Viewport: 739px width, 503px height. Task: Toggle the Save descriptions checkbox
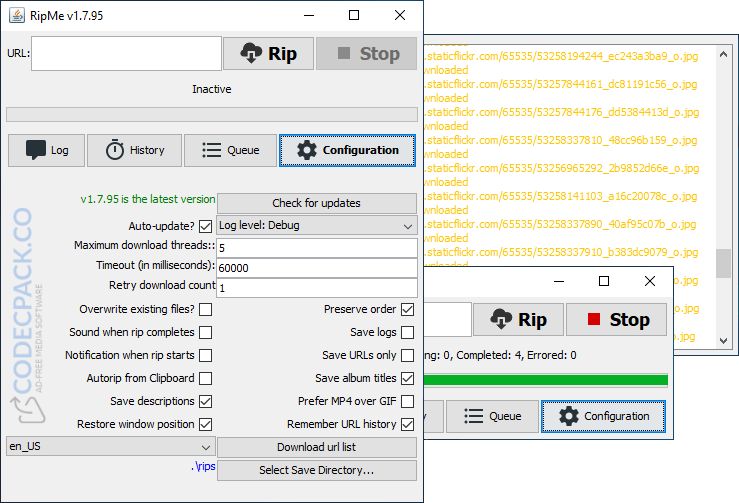pos(205,402)
